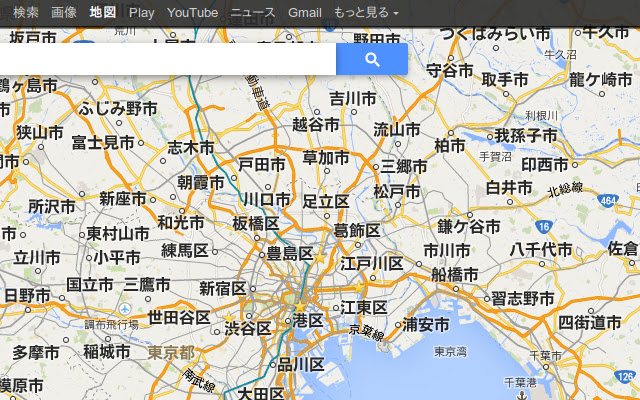The height and width of the screenshot is (400, 640).
Task: Open 検索 in the top bar
Action: coord(26,13)
